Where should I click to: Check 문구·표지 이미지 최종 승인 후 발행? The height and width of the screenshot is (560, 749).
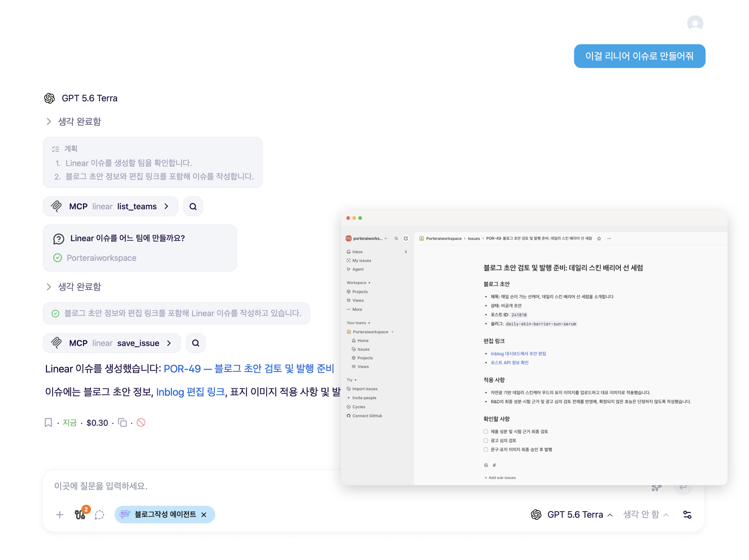point(485,450)
